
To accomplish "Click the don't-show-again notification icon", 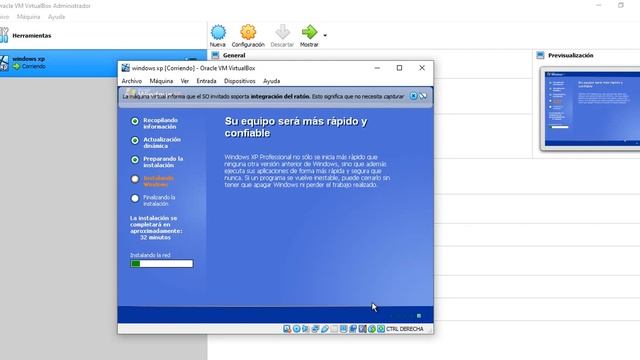I will [x=423, y=96].
